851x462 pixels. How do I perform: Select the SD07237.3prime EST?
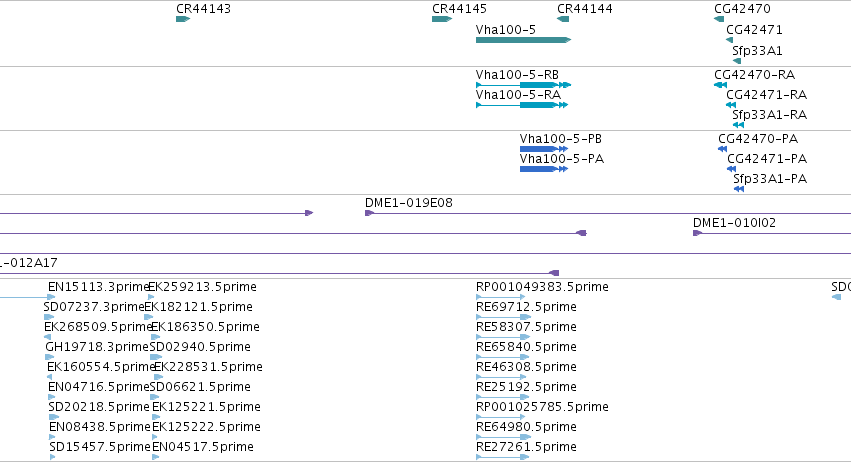49,317
